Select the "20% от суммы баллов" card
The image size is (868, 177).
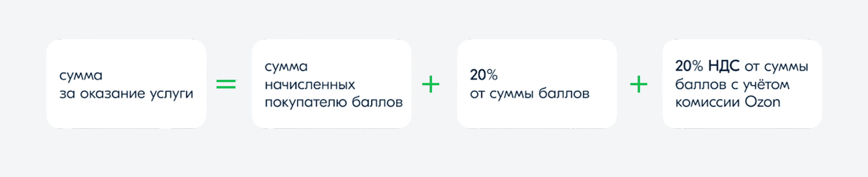537,84
